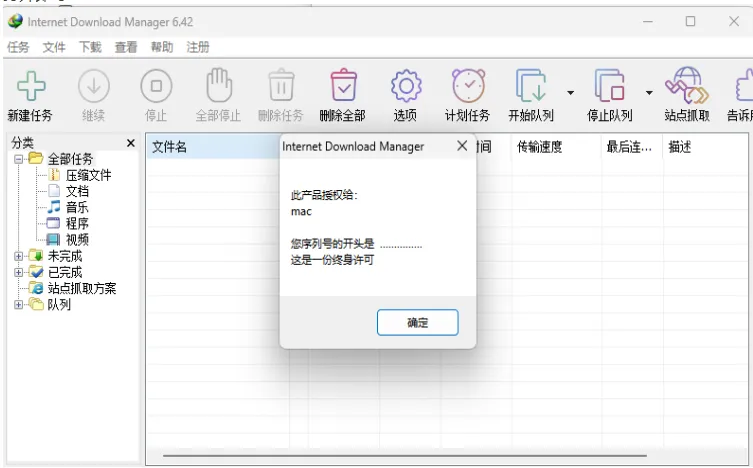Screen dimensions: 753x468
Task: Close the 分类 categories panel
Action: tap(131, 143)
